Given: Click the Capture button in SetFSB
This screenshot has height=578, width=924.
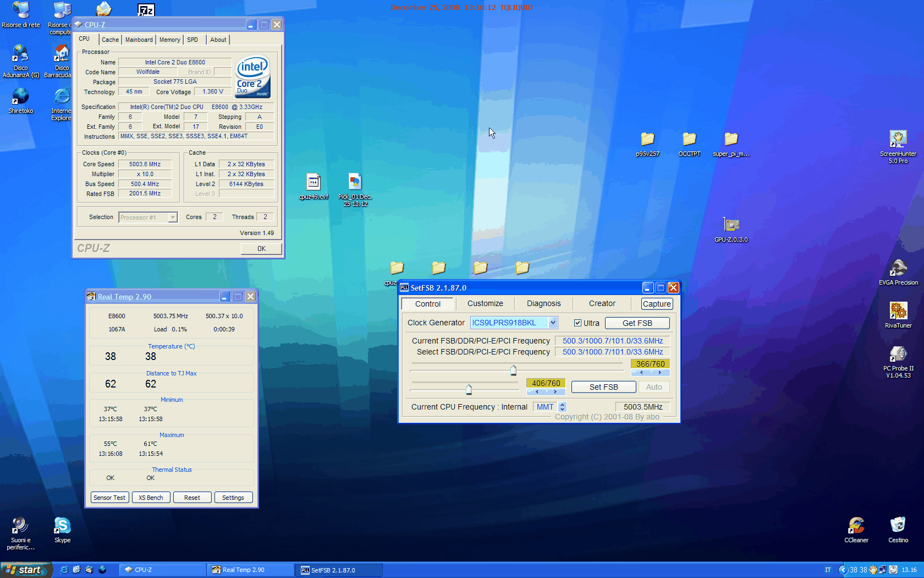Looking at the screenshot, I should coord(657,304).
